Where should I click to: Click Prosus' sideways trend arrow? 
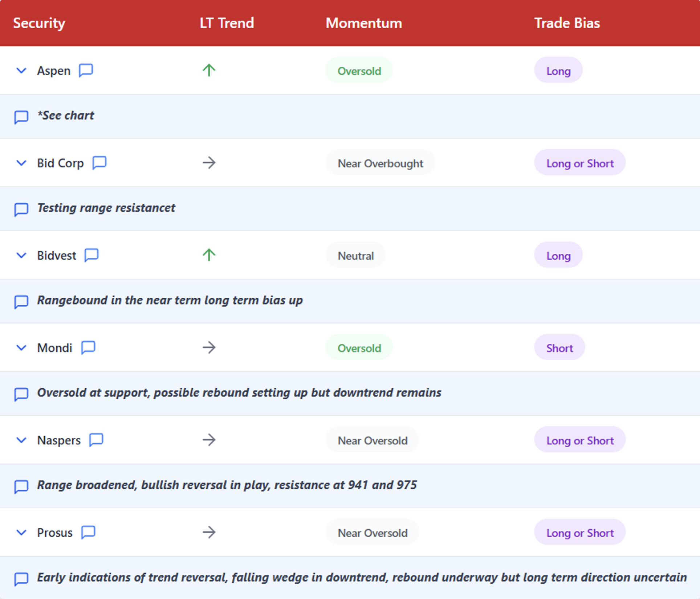click(x=209, y=532)
